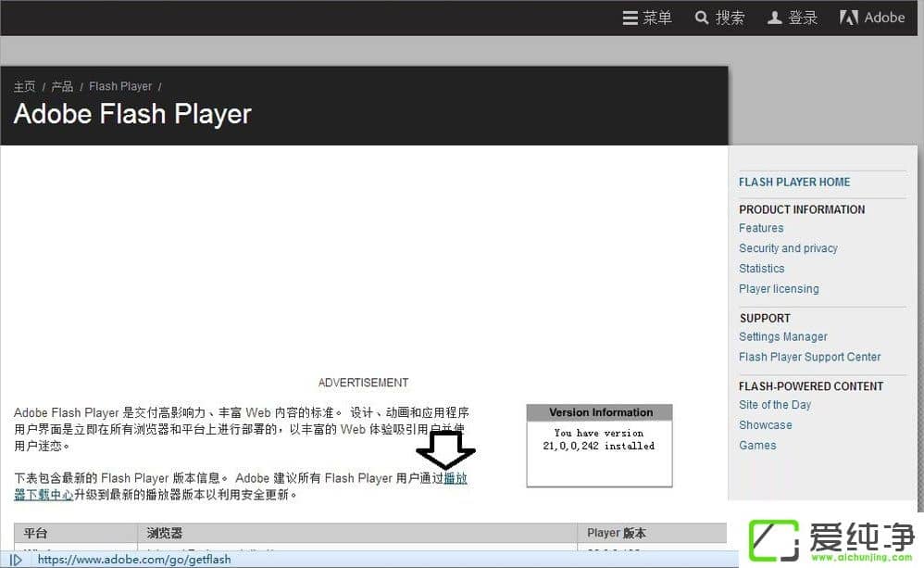This screenshot has width=924, height=568.
Task: Open the Settings Manager
Action: point(782,336)
